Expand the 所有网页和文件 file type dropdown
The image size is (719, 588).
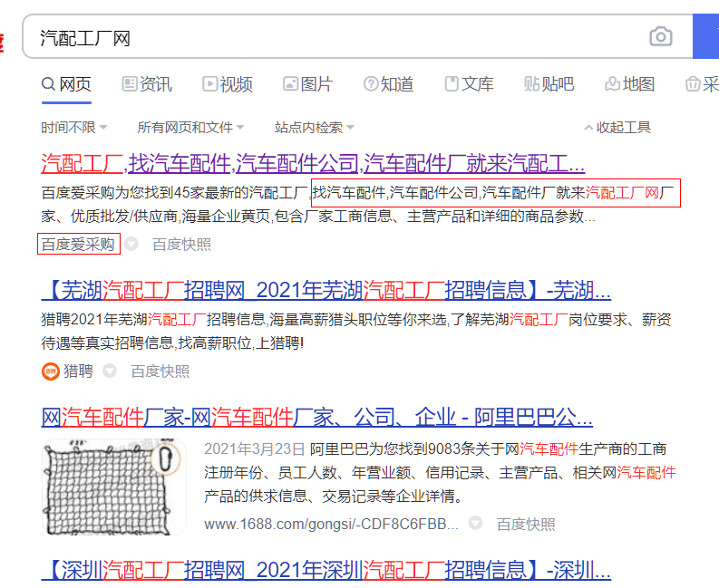[190, 128]
